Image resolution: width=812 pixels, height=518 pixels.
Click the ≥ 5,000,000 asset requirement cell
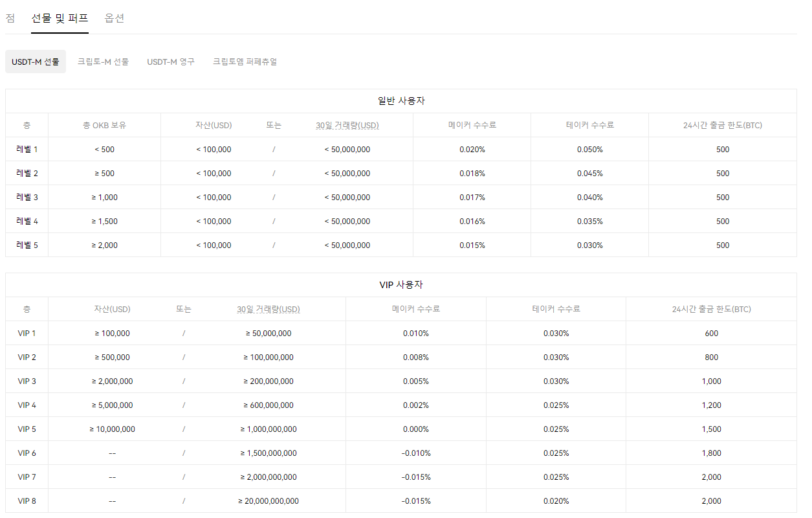(112, 405)
